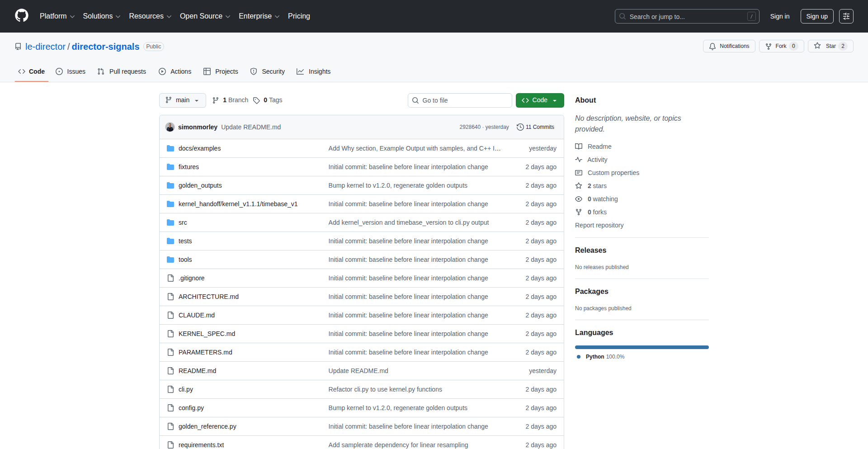Image resolution: width=868 pixels, height=449 pixels.
Task: Open the KERNEL_SPEC.md file
Action: click(x=207, y=334)
